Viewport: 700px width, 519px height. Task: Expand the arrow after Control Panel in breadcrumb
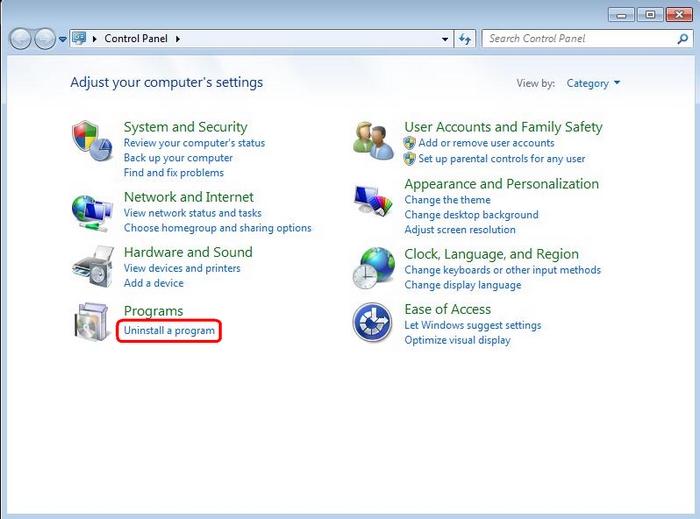click(178, 39)
